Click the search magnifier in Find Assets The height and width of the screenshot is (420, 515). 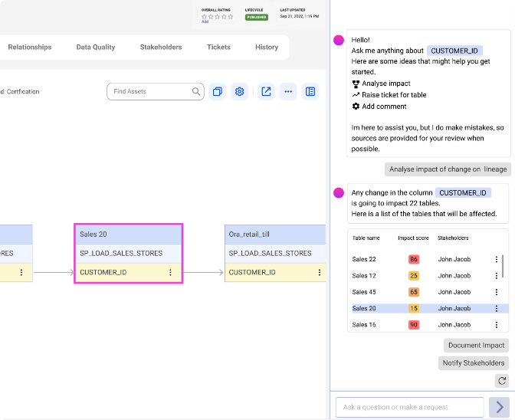pos(196,91)
